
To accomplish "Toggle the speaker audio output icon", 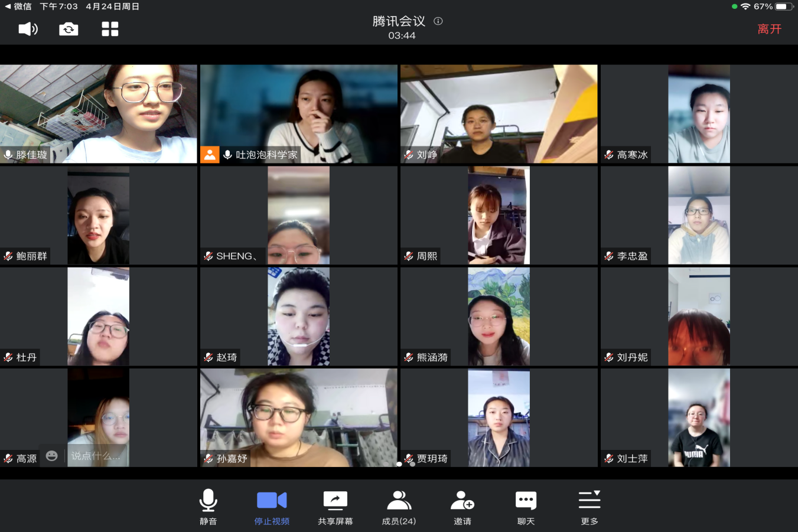I will [28, 29].
